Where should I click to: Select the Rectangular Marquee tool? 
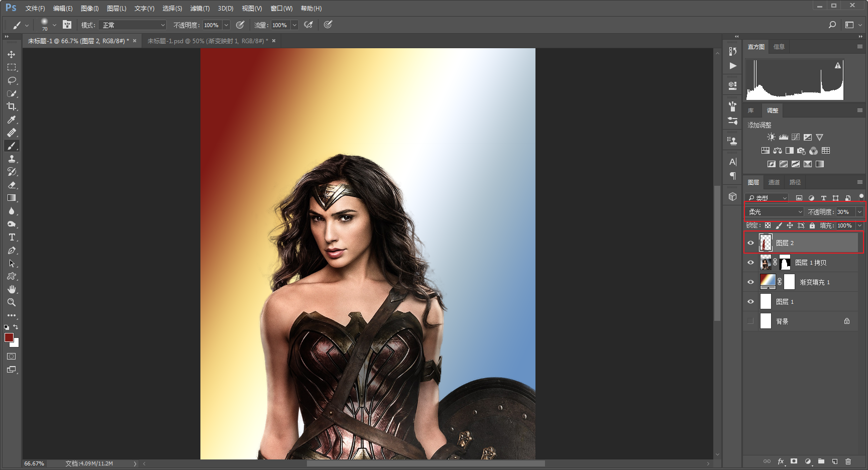(12, 67)
